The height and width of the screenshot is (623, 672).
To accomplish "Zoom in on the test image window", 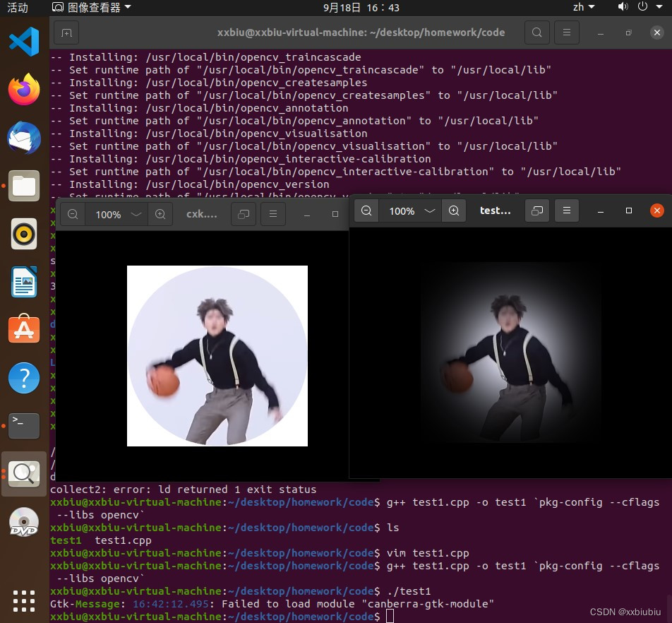I will click(x=454, y=210).
